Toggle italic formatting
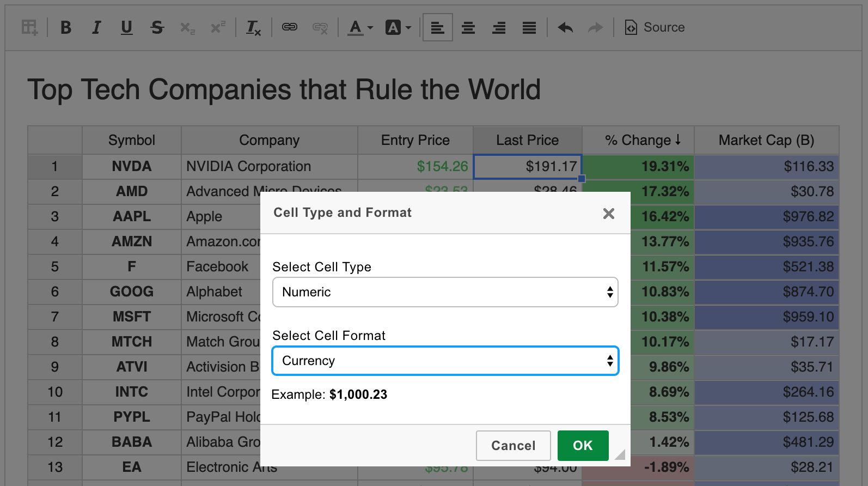868x486 pixels. pos(96,27)
